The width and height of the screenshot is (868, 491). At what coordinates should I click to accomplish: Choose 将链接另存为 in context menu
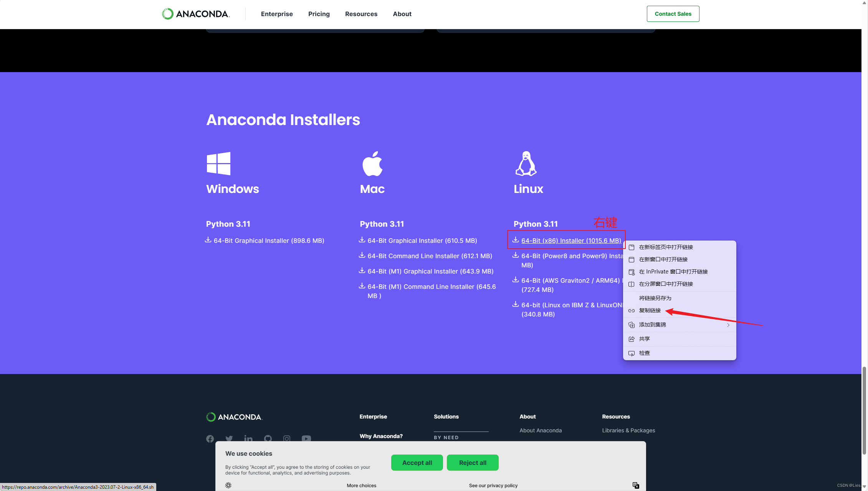tap(655, 298)
